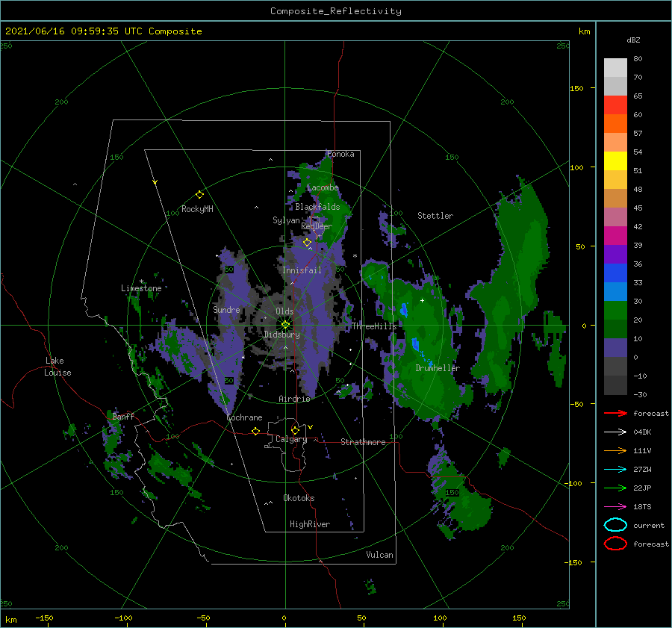The width and height of the screenshot is (672, 628).
Task: Click the Cochrane city label
Action: click(244, 417)
